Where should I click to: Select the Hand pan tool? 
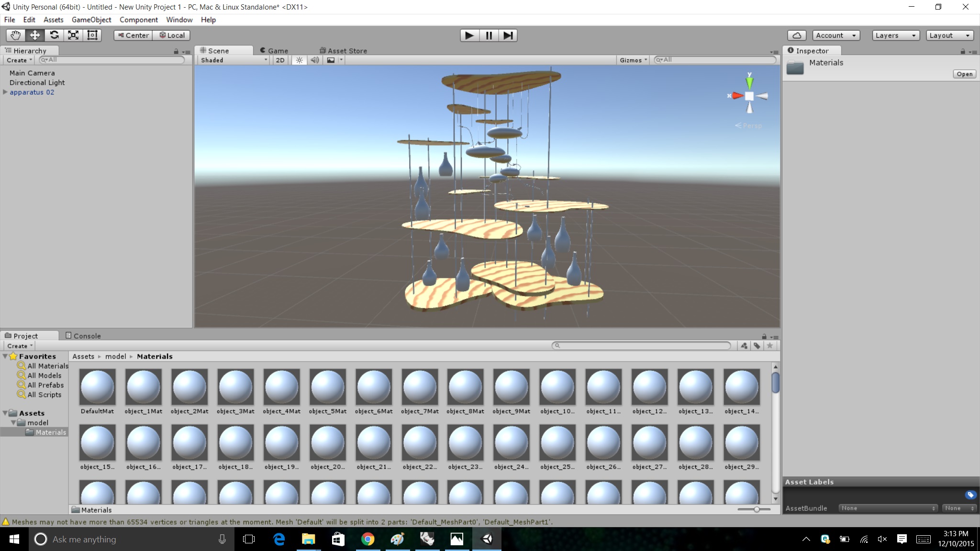[15, 35]
